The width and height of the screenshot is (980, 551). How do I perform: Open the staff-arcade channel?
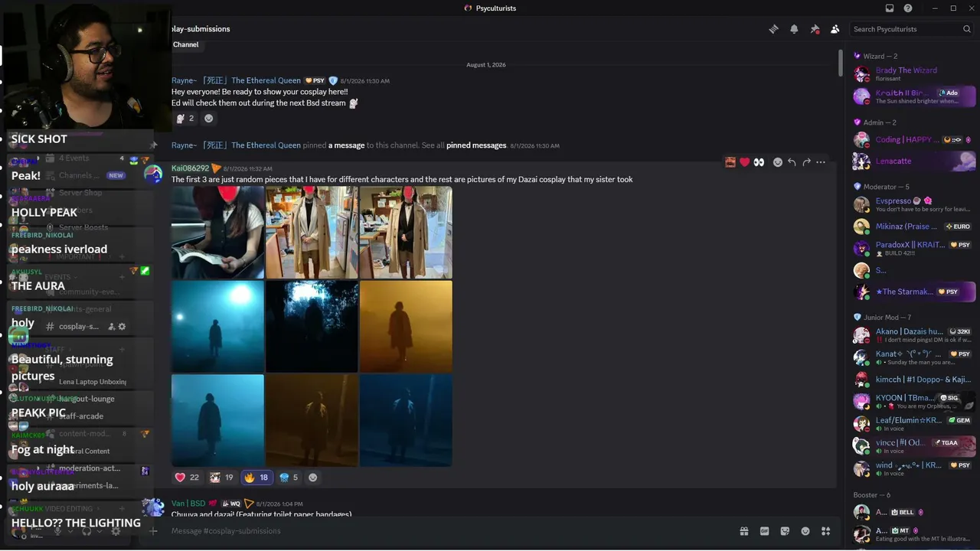(81, 416)
